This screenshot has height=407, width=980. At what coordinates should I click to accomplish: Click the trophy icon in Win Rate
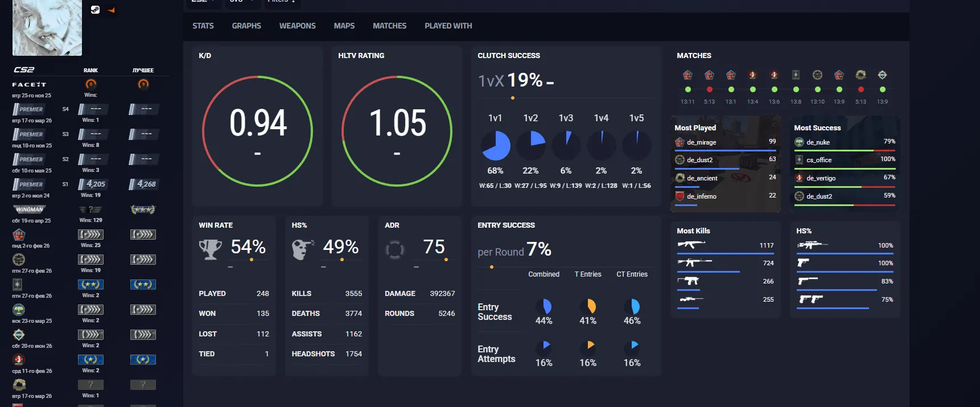pyautogui.click(x=211, y=249)
